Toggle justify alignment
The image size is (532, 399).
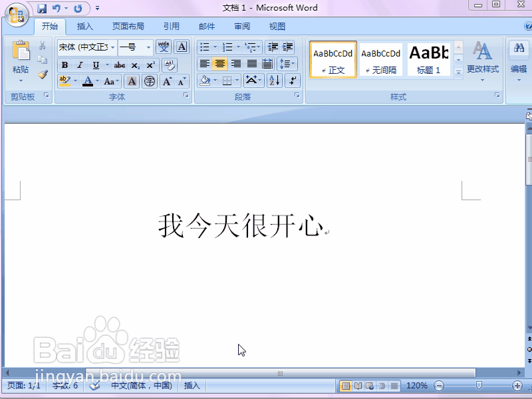coord(251,63)
